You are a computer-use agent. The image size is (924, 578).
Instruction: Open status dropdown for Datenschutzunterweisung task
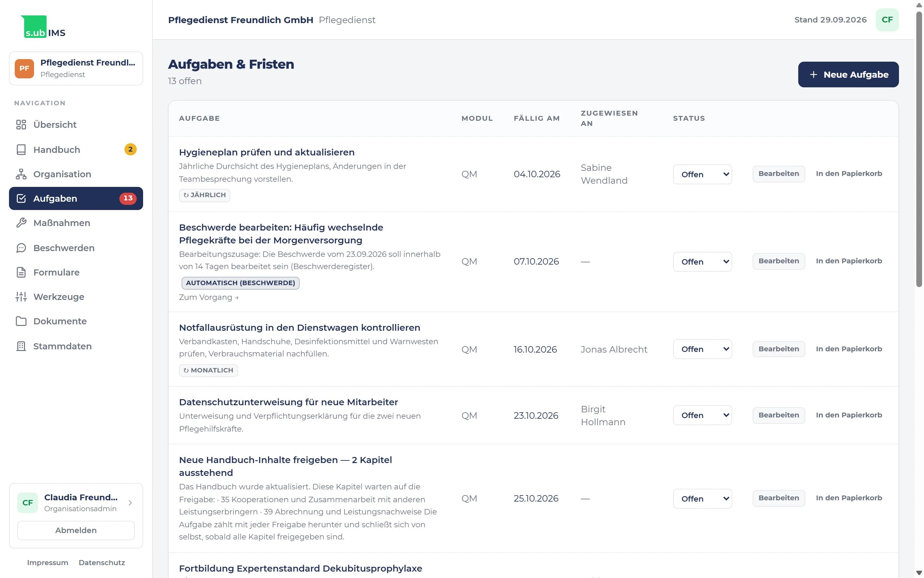tap(702, 415)
